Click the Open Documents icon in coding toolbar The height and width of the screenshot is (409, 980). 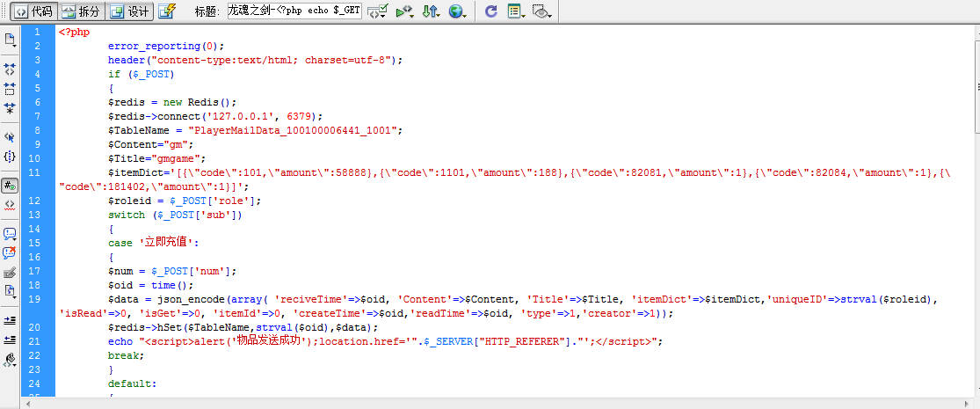[x=10, y=40]
